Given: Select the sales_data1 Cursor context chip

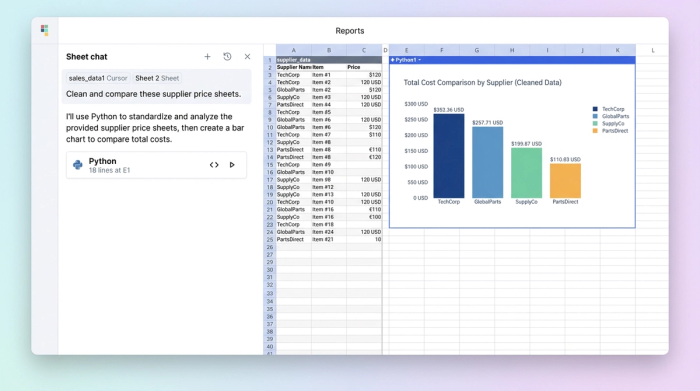Looking at the screenshot, I should tap(98, 78).
